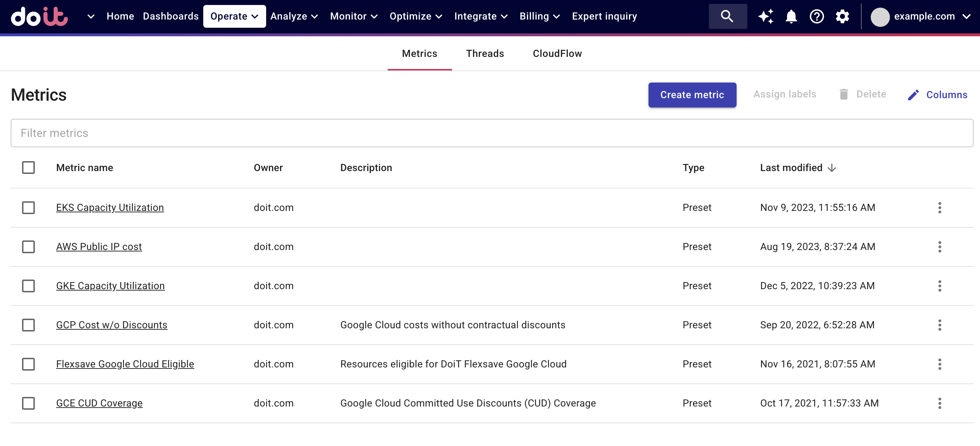Image resolution: width=980 pixels, height=446 pixels.
Task: Open more options for GCE CUD Coverage
Action: [939, 403]
